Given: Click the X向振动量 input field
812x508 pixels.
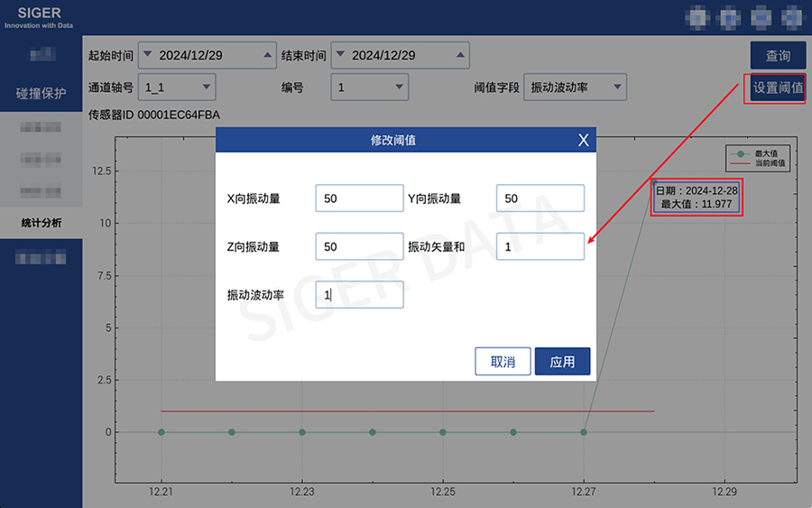Looking at the screenshot, I should tap(359, 199).
